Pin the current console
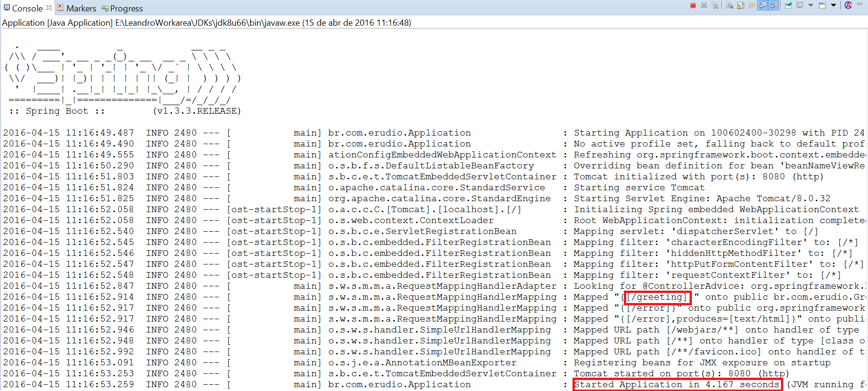The height and width of the screenshot is (391, 868). click(x=789, y=6)
